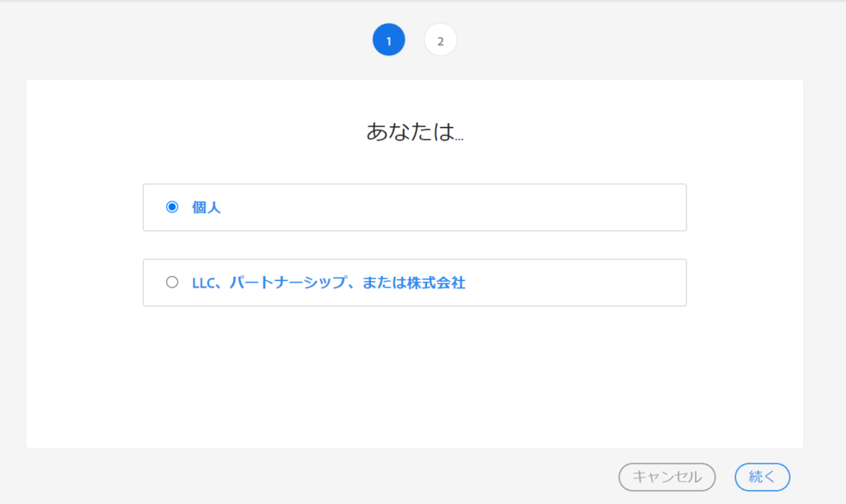Click the number 2 in the stepper
846x504 pixels.
point(440,40)
